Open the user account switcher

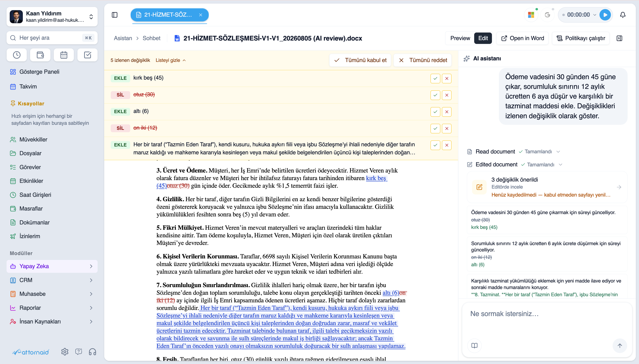click(x=52, y=16)
